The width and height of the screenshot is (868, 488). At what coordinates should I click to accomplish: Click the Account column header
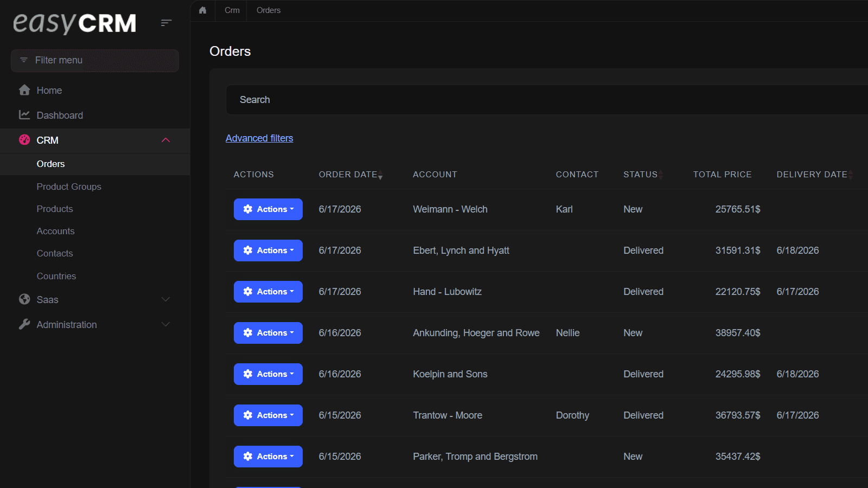435,175
